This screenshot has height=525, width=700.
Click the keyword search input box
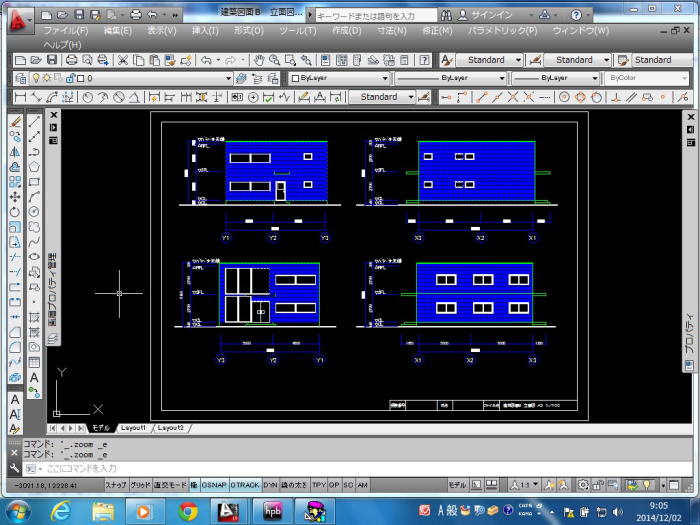pyautogui.click(x=376, y=16)
